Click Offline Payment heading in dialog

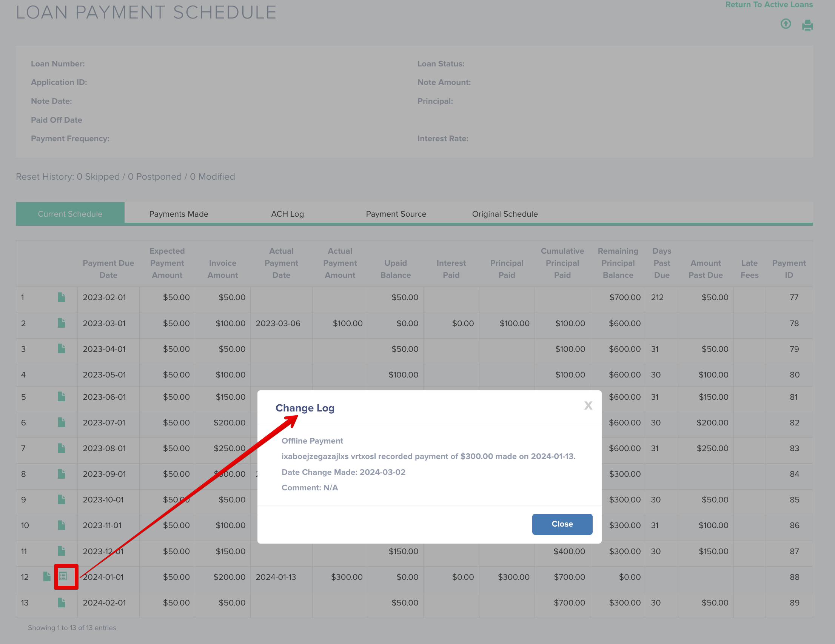click(312, 441)
